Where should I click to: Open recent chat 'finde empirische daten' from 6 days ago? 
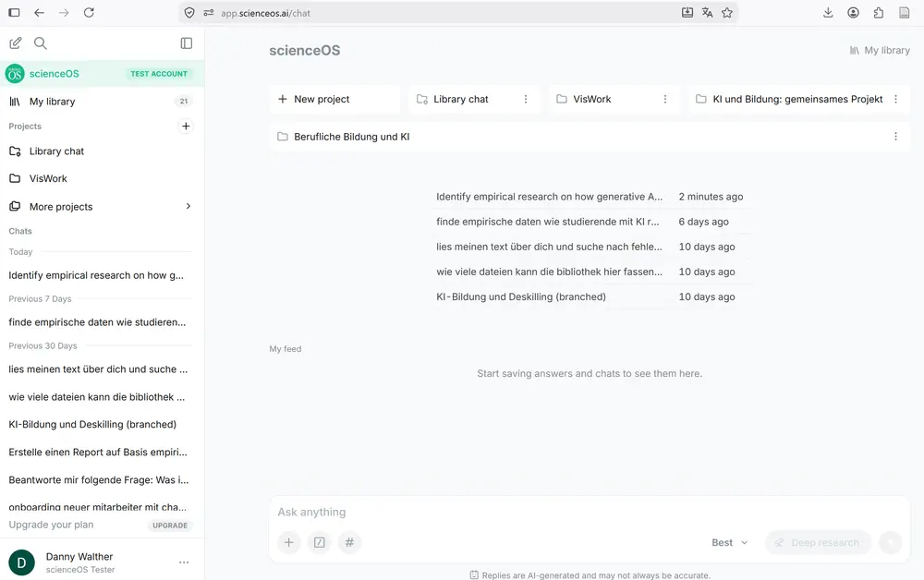(590, 222)
